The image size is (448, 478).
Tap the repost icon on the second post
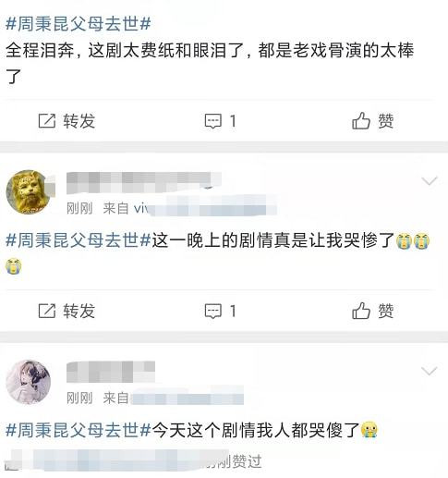(x=47, y=311)
